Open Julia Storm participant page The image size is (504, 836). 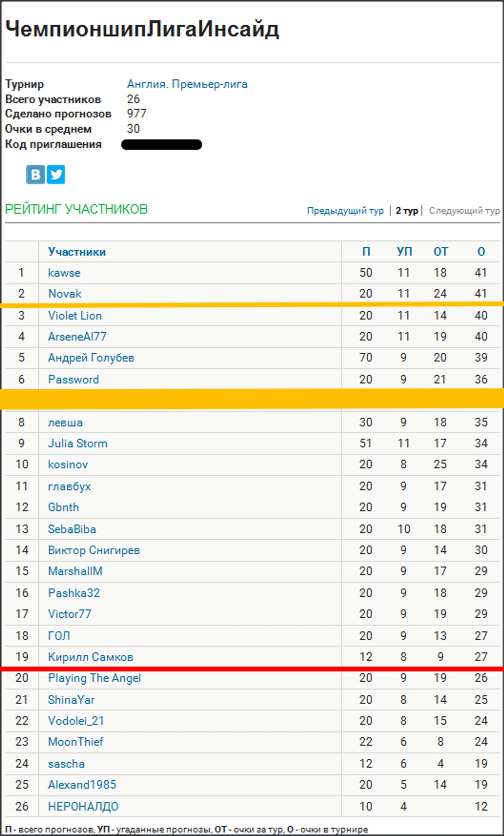[x=77, y=443]
